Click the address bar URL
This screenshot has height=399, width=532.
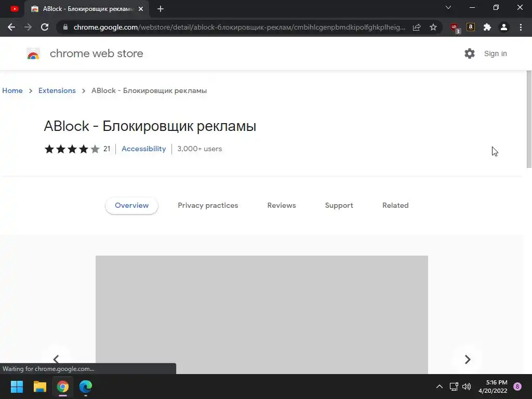(239, 27)
